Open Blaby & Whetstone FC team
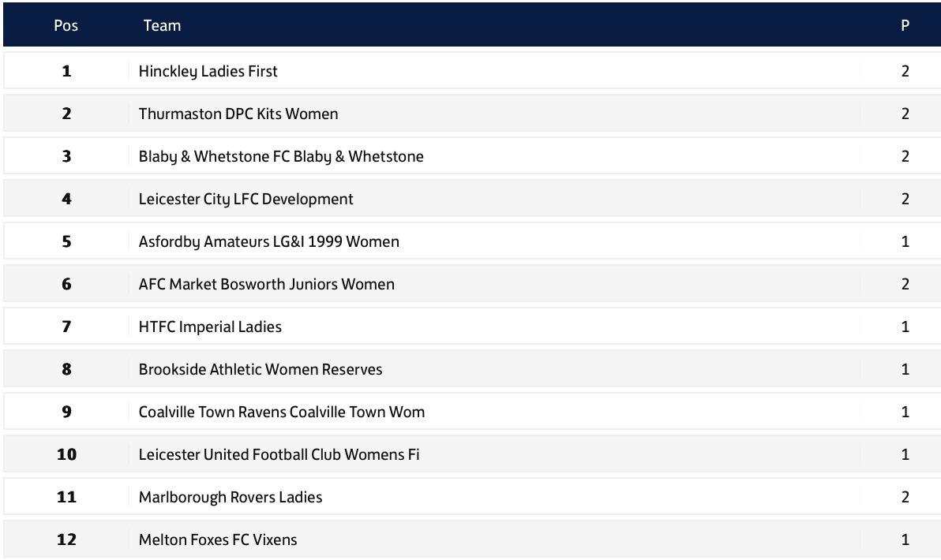Screen dimensions: 941x560 click(x=281, y=156)
